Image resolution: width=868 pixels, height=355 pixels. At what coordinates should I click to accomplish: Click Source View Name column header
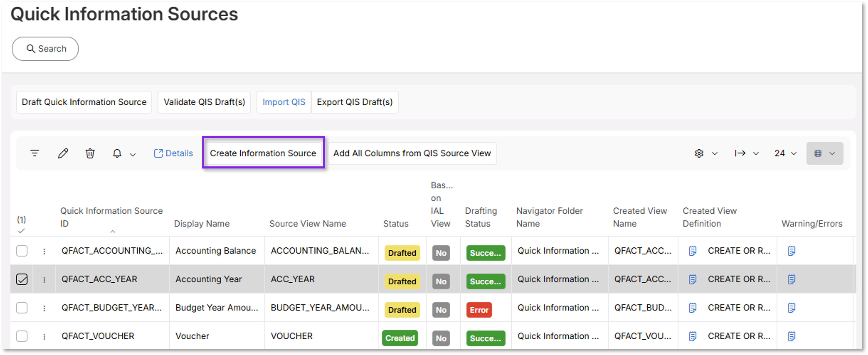[x=307, y=224]
